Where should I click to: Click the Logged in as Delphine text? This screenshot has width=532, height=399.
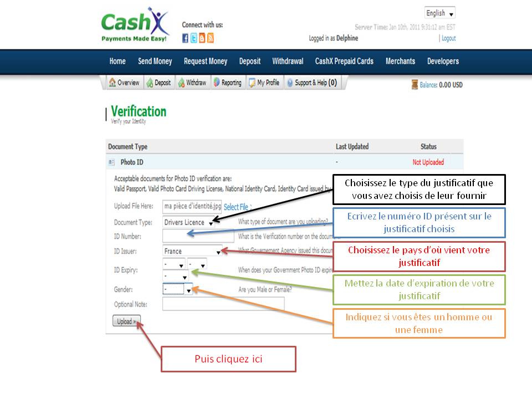coord(333,38)
